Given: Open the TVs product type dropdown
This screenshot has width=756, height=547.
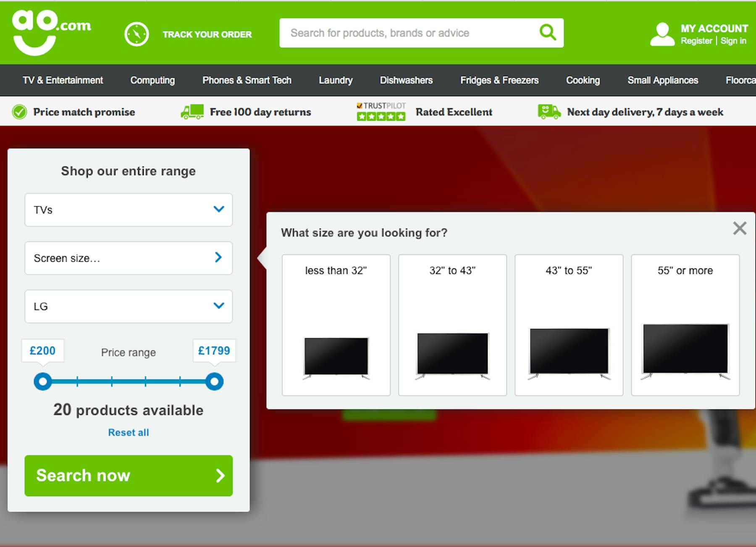Looking at the screenshot, I should click(129, 210).
